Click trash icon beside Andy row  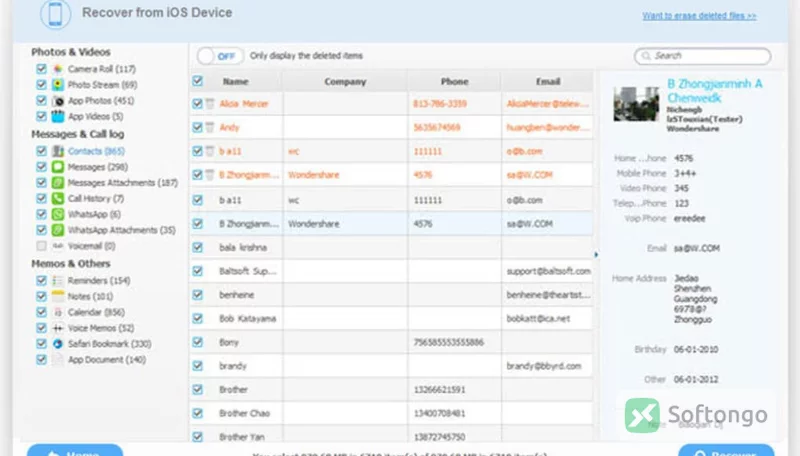pyautogui.click(x=210, y=127)
